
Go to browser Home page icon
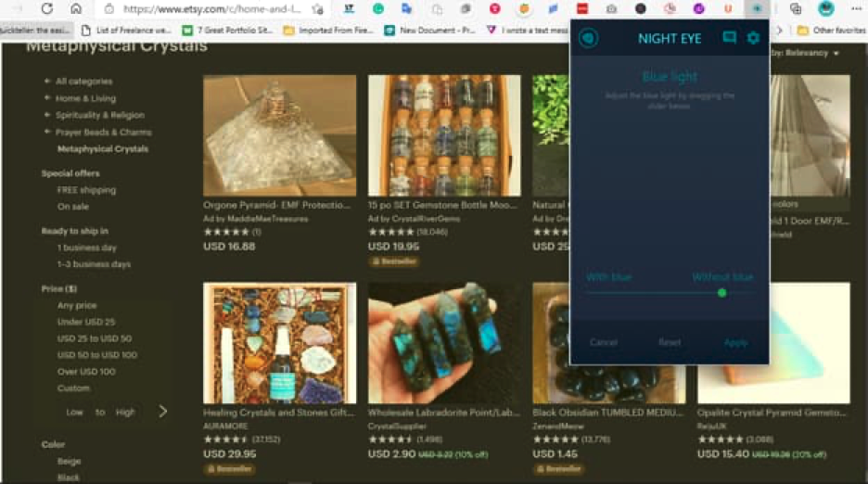(x=76, y=8)
